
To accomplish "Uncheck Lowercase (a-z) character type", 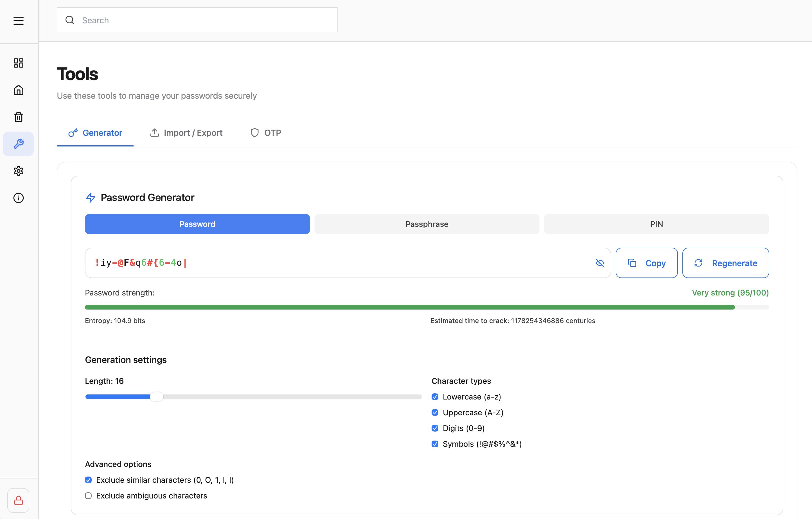I will click(435, 397).
